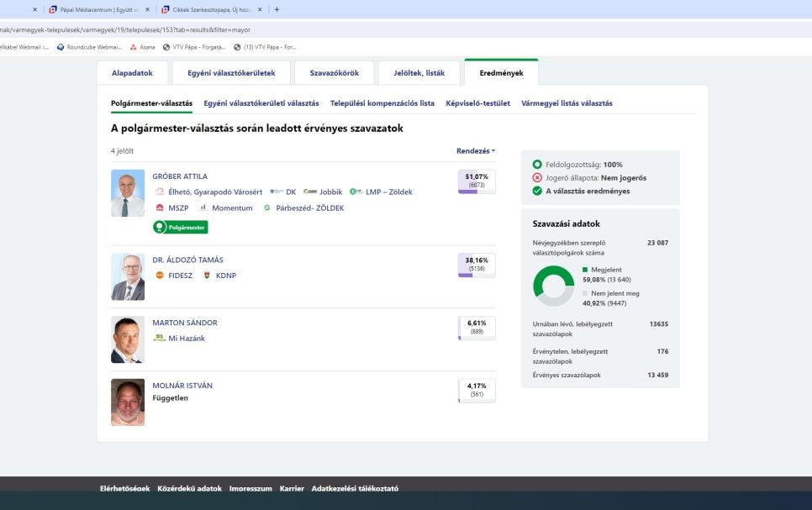Open Egyéni választókerületi választás results
812x510 pixels.
pos(261,103)
